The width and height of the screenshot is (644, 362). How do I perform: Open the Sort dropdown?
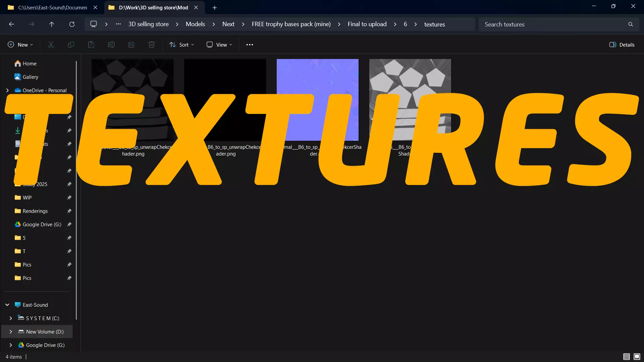point(182,45)
